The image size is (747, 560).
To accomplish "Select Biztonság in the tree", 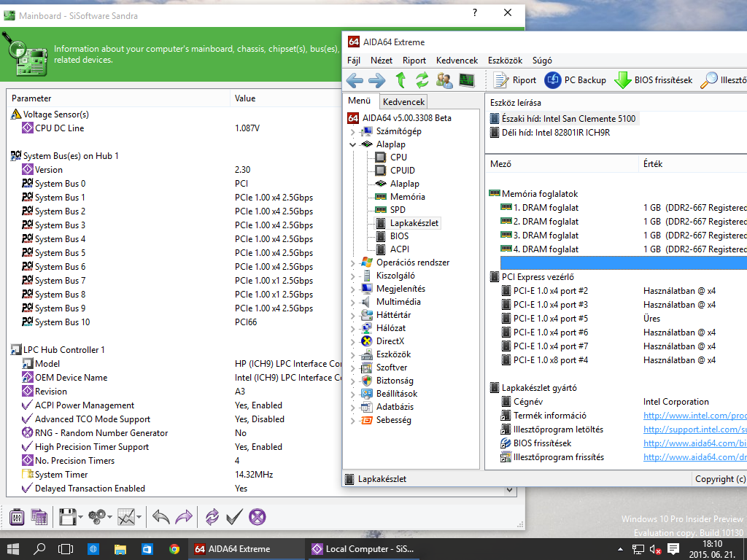I will coord(395,381).
